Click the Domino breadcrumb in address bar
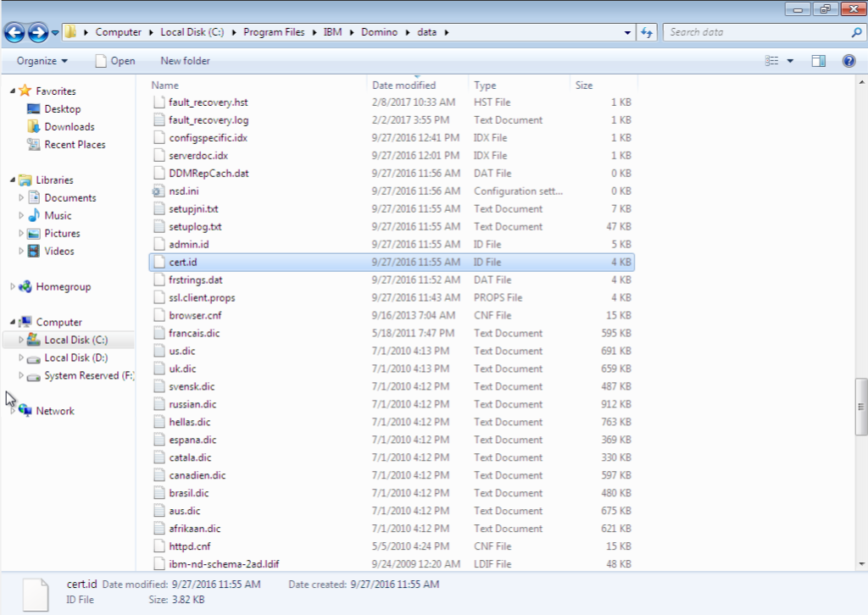The height and width of the screenshot is (615, 868). (380, 32)
